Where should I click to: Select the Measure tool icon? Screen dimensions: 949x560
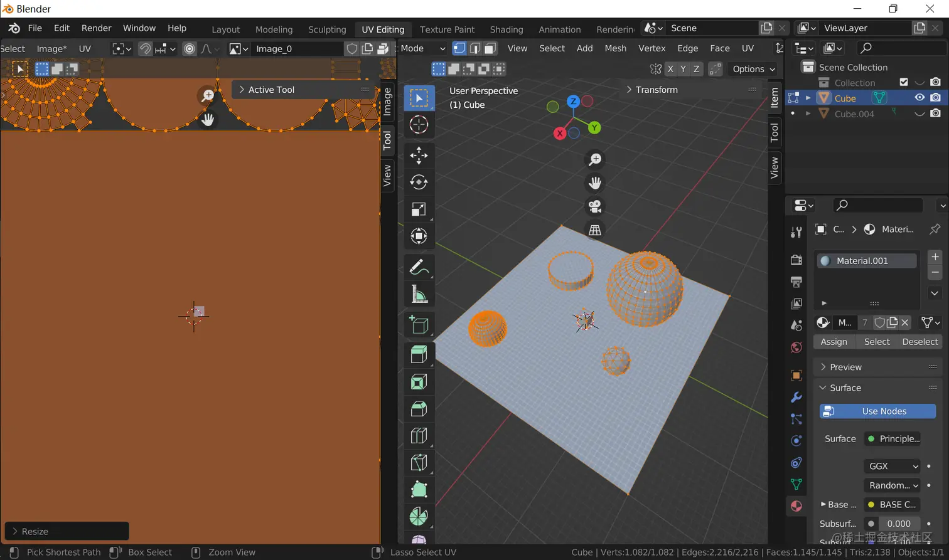(x=419, y=294)
